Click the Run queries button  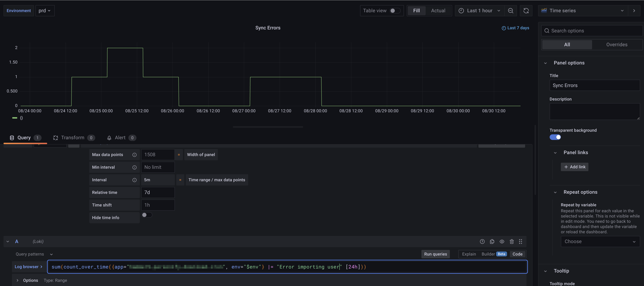[435, 254]
